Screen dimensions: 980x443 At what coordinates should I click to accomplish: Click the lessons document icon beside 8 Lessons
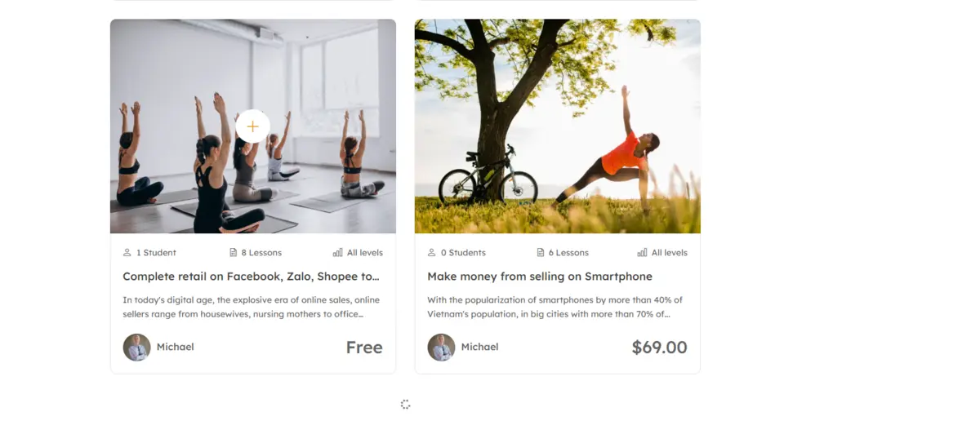(x=233, y=253)
